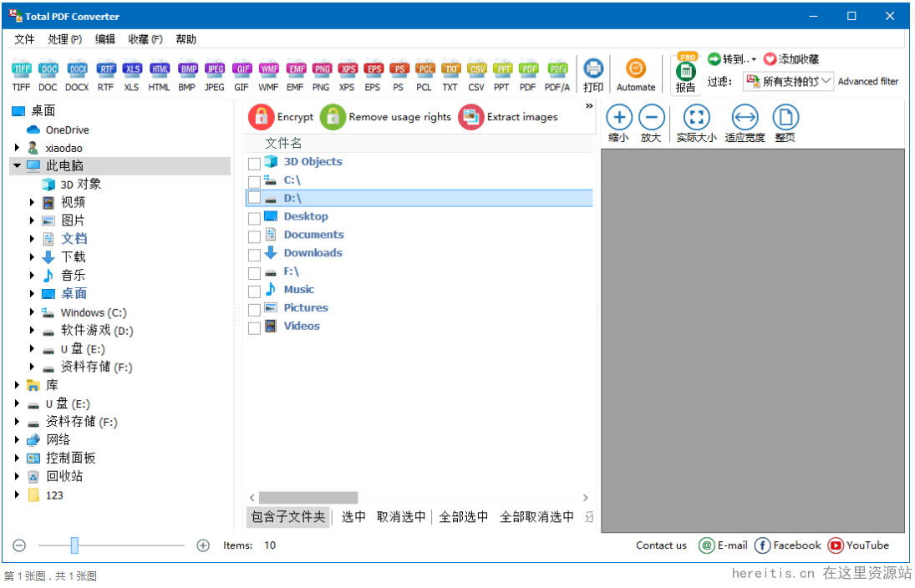915x588 pixels.
Task: Tick the F:\ drive checkbox
Action: (x=254, y=273)
